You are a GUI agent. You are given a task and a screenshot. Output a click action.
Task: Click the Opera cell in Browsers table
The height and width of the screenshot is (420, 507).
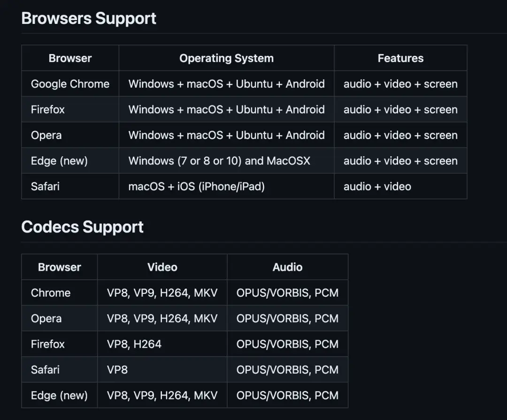[46, 135]
